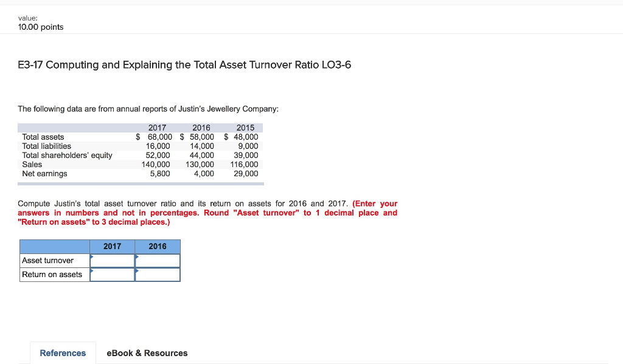Click inside the Return on assets 2017 input box
Viewport: 623px width, 364px height.
114,274
